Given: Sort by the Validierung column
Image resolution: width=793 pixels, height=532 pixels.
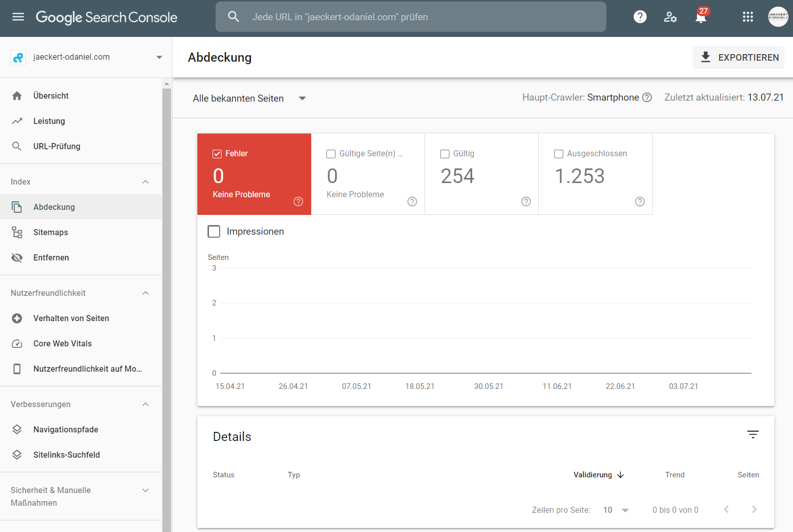Looking at the screenshot, I should coord(599,475).
